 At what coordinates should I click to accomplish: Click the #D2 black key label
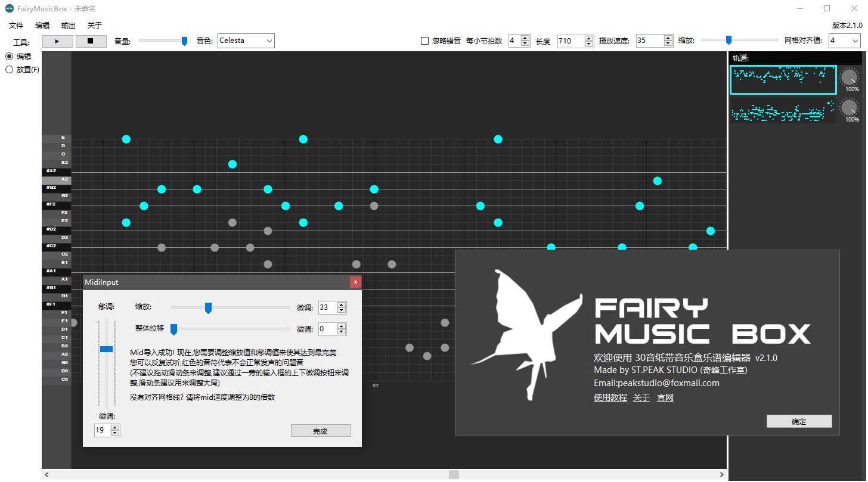57,229
